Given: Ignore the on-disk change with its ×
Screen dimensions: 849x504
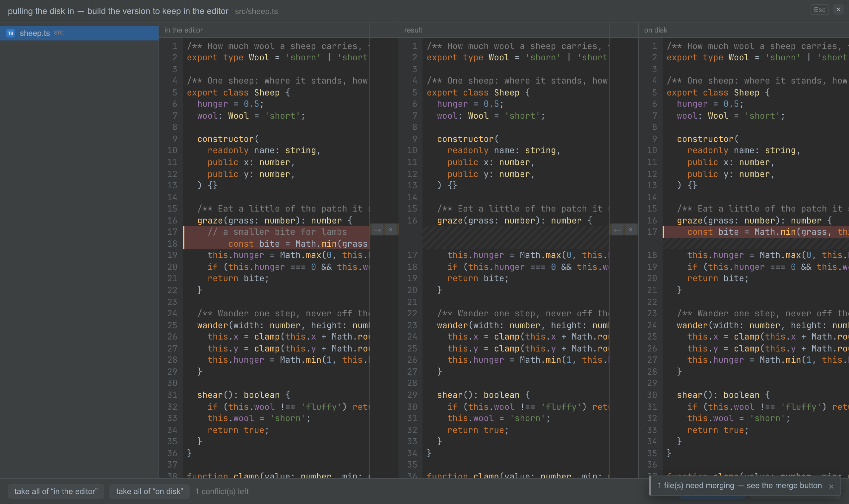Looking at the screenshot, I should coord(631,230).
